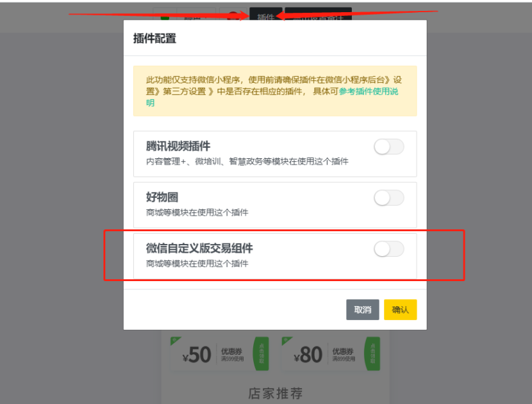
Task: Click the dark 插件 toolbar button
Action: [265, 14]
